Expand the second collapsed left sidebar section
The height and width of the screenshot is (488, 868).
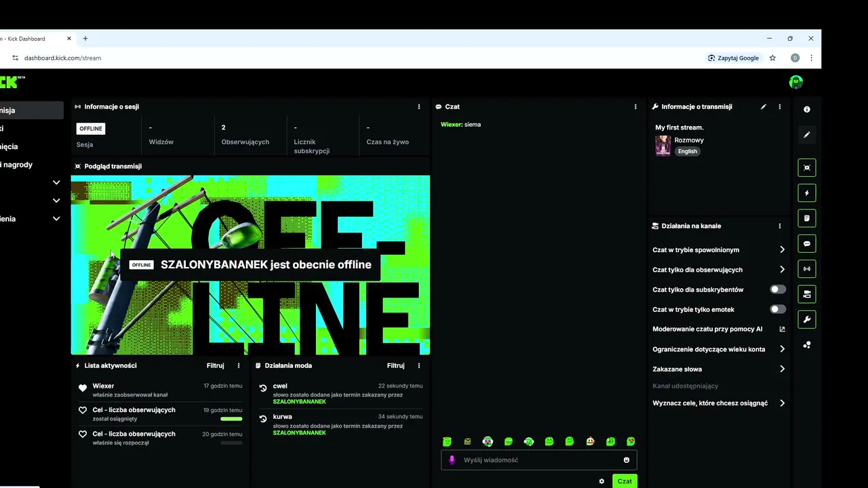pos(56,201)
